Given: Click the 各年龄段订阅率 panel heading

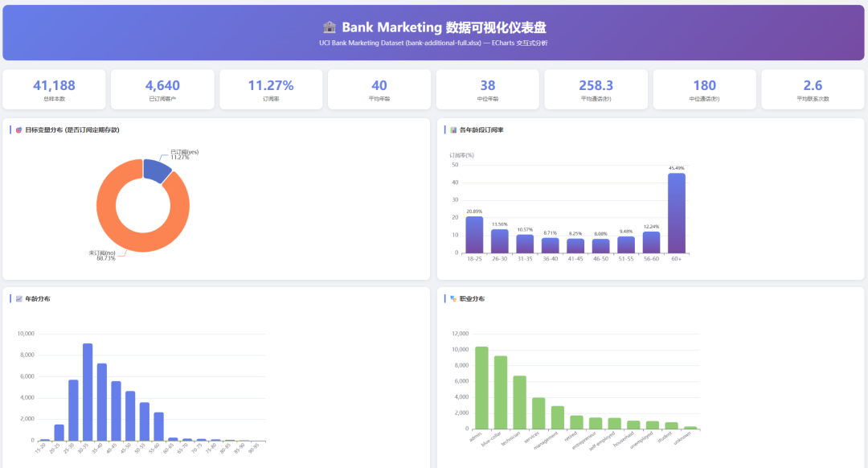Looking at the screenshot, I should click(481, 130).
